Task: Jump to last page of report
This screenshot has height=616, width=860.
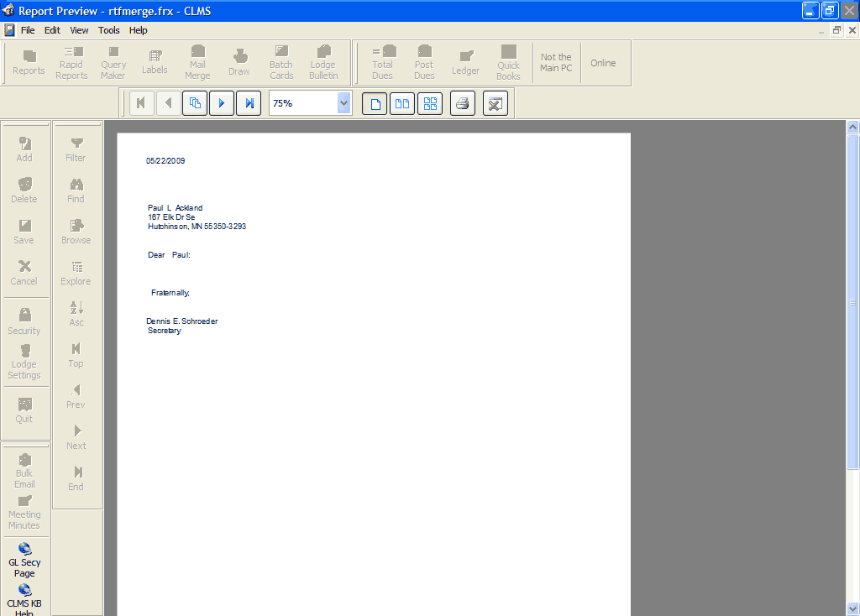Action: 249,103
